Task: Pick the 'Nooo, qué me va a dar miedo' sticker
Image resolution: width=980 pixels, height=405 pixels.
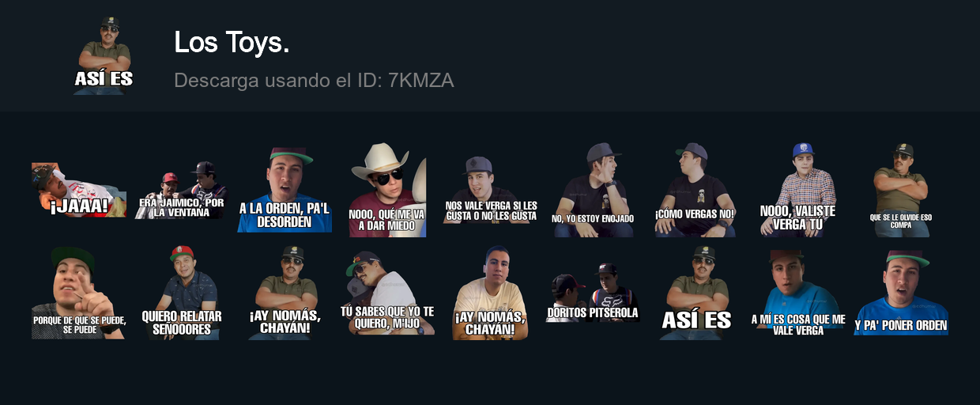Action: click(x=387, y=190)
